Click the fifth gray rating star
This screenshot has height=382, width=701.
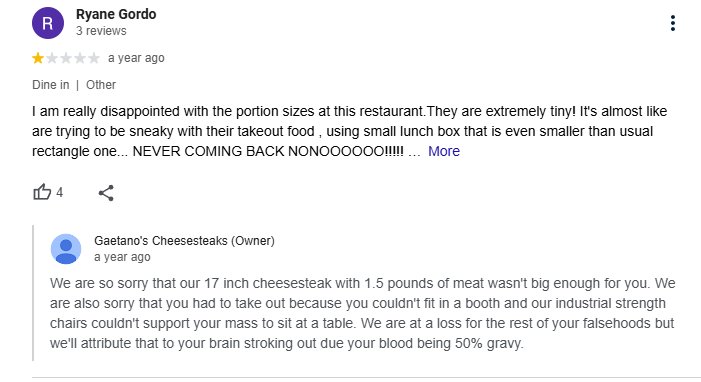[x=93, y=58]
